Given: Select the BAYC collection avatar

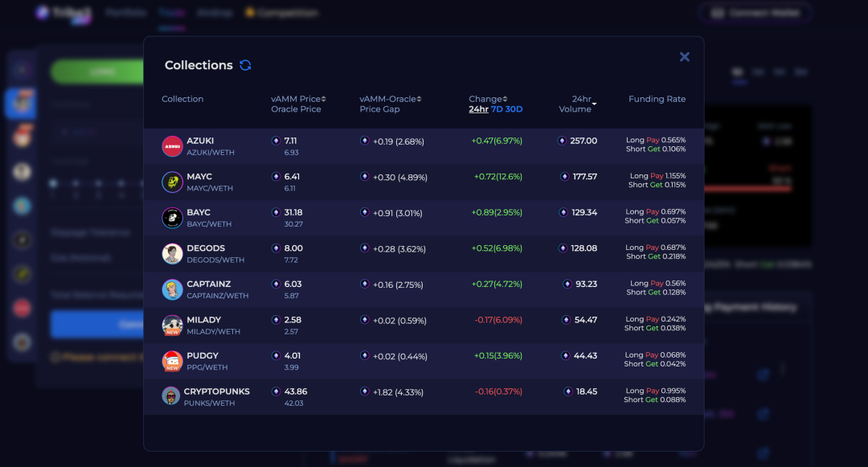Looking at the screenshot, I should [172, 218].
